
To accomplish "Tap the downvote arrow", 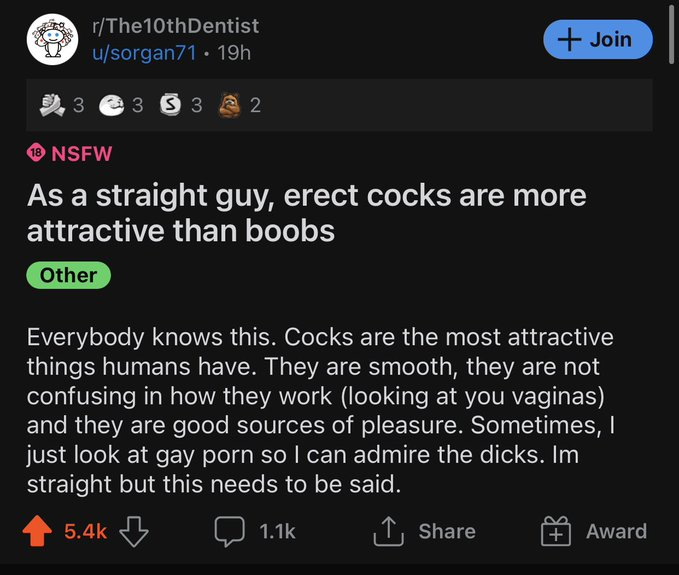I will coord(134,531).
